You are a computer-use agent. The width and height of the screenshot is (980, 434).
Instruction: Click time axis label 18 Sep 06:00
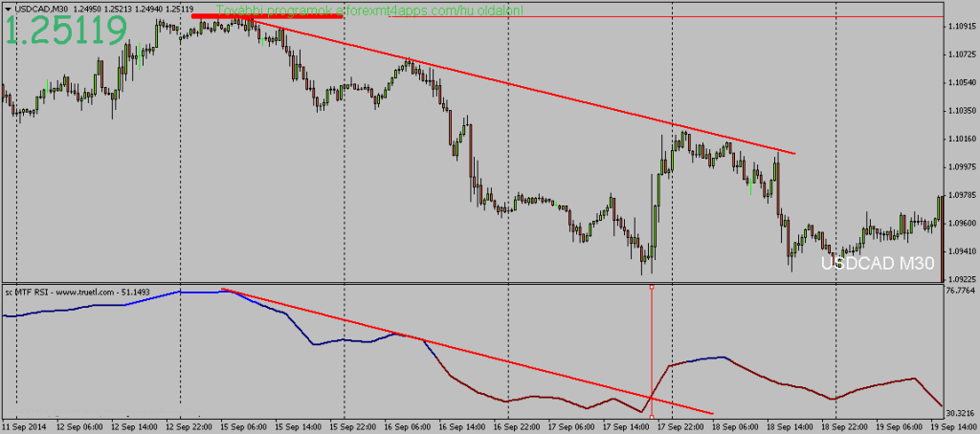(738, 427)
